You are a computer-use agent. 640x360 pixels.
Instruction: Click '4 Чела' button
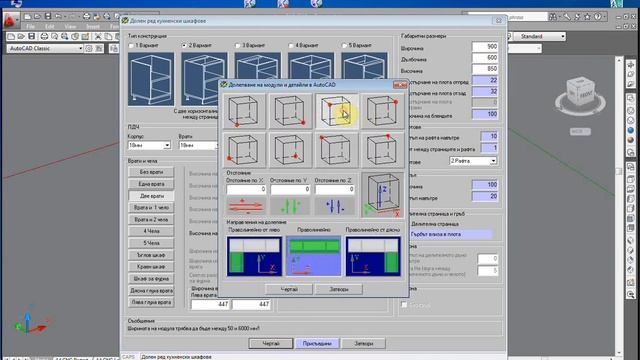click(151, 231)
